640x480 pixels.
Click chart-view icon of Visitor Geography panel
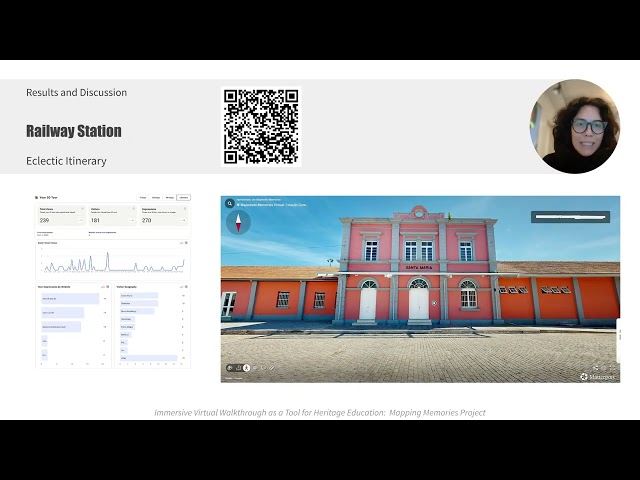pos(182,287)
